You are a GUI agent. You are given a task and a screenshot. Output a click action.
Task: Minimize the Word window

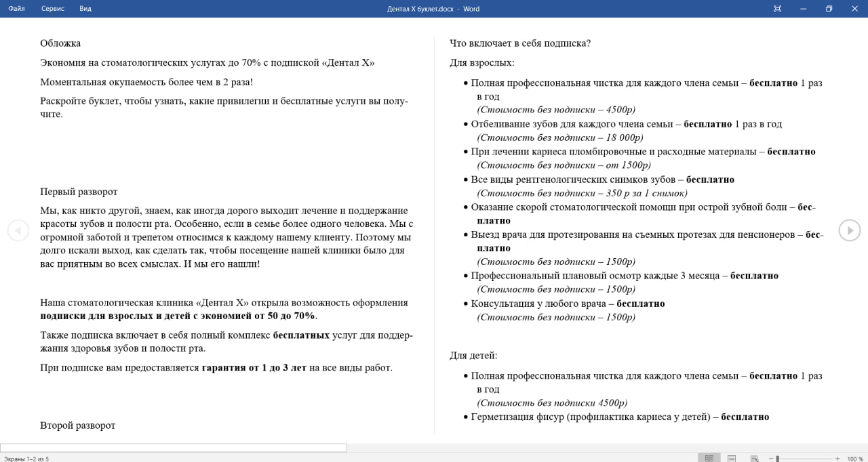click(803, 9)
